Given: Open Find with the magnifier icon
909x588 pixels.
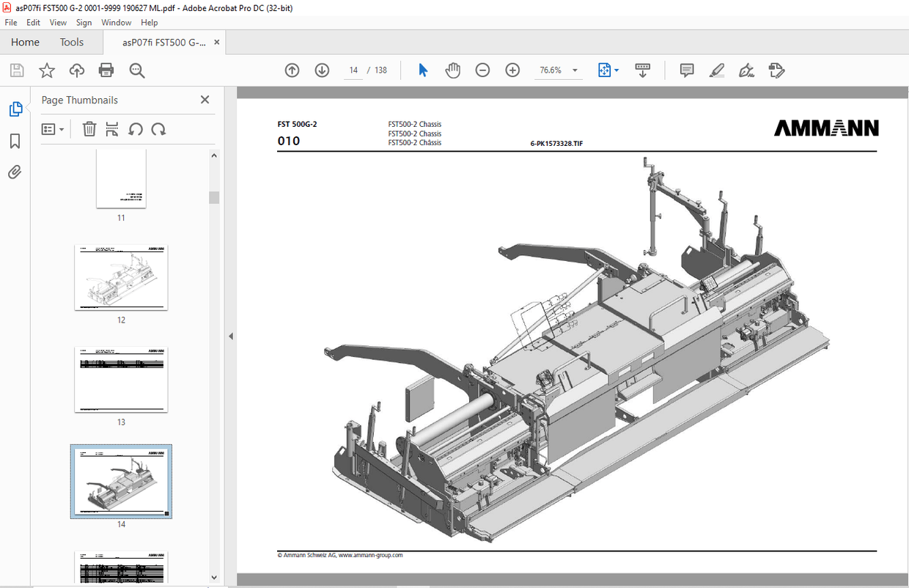Looking at the screenshot, I should pos(136,70).
